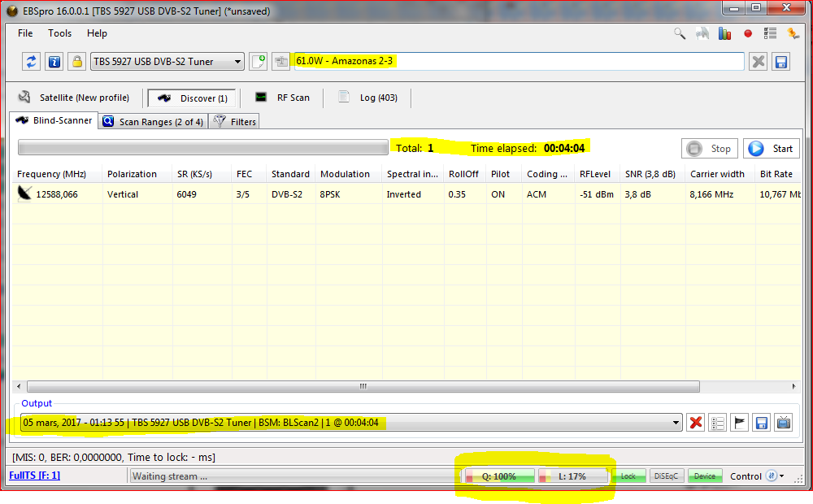Viewport: 813px width, 504px height.
Task: Click the red record icon at top right
Action: coord(748,33)
